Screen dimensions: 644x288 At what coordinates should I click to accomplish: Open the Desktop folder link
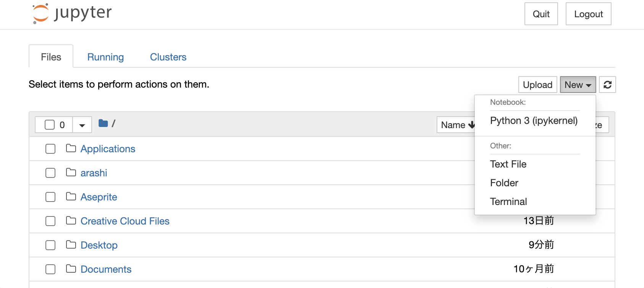tap(99, 245)
